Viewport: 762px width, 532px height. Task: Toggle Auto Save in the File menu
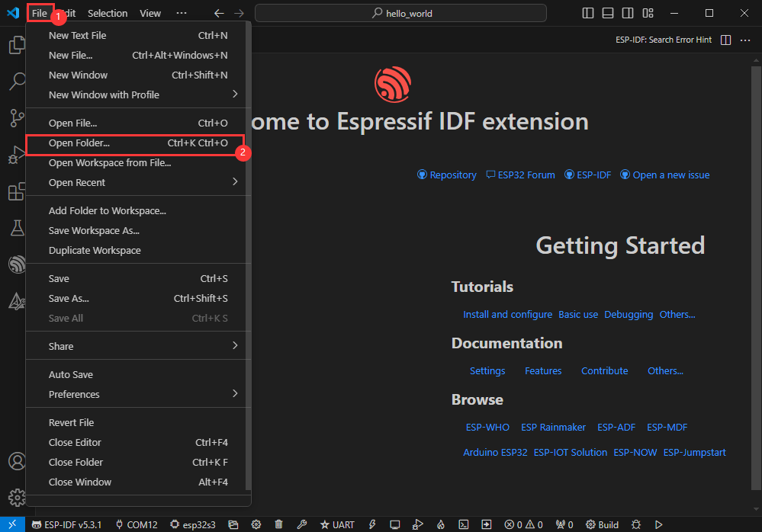(71, 374)
